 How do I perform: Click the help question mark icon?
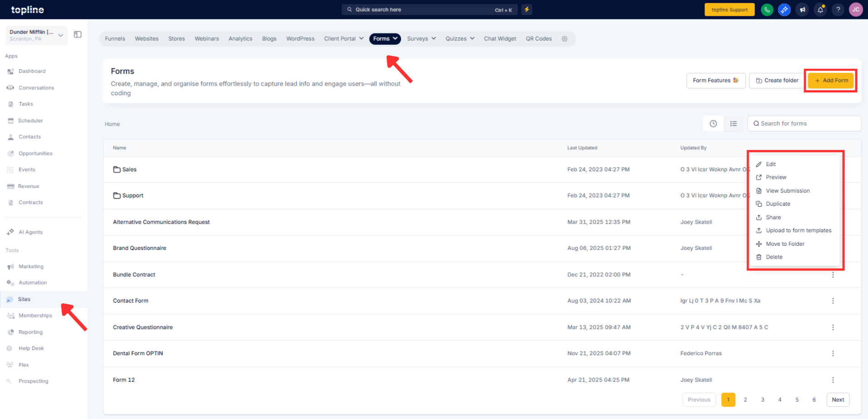pyautogui.click(x=838, y=10)
